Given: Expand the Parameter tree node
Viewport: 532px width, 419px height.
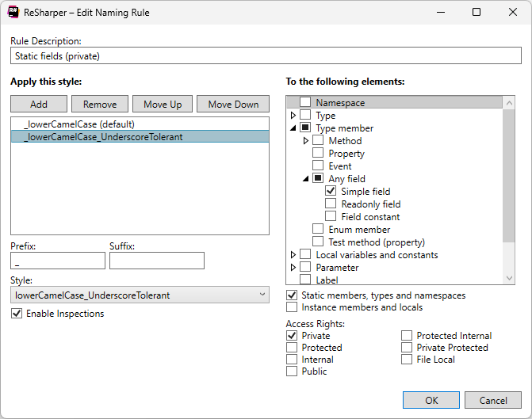Looking at the screenshot, I should [x=294, y=268].
